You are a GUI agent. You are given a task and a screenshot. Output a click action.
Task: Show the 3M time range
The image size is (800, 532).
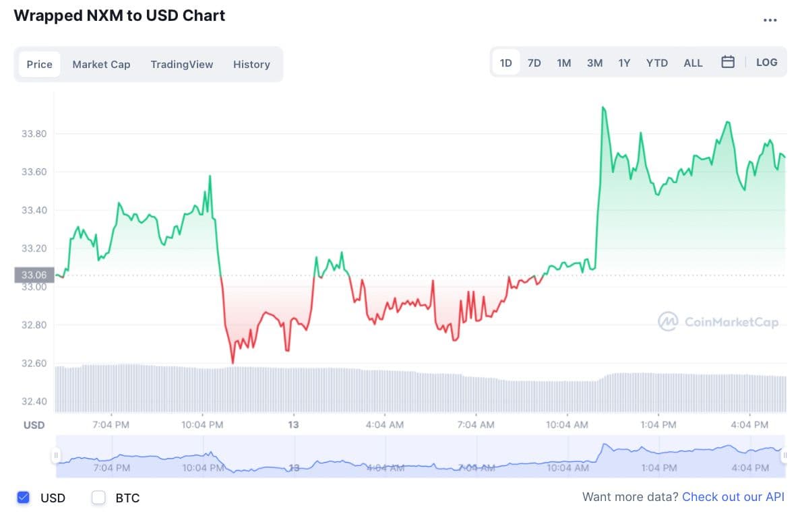[594, 63]
